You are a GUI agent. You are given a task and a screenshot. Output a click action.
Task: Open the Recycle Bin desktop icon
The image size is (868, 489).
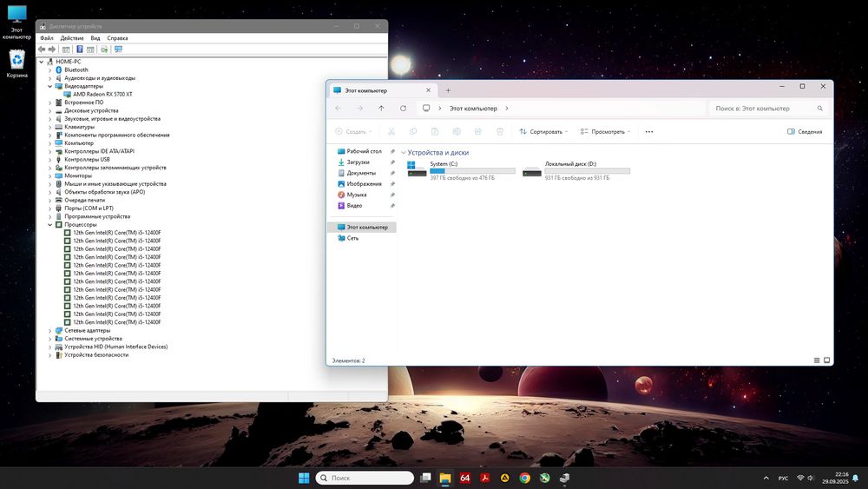pos(16,61)
